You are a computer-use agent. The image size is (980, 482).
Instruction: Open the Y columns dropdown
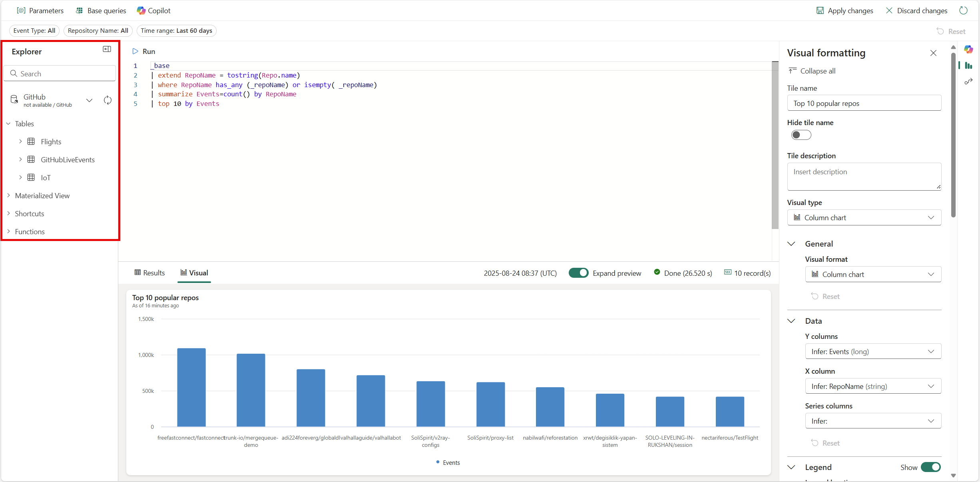pos(873,352)
